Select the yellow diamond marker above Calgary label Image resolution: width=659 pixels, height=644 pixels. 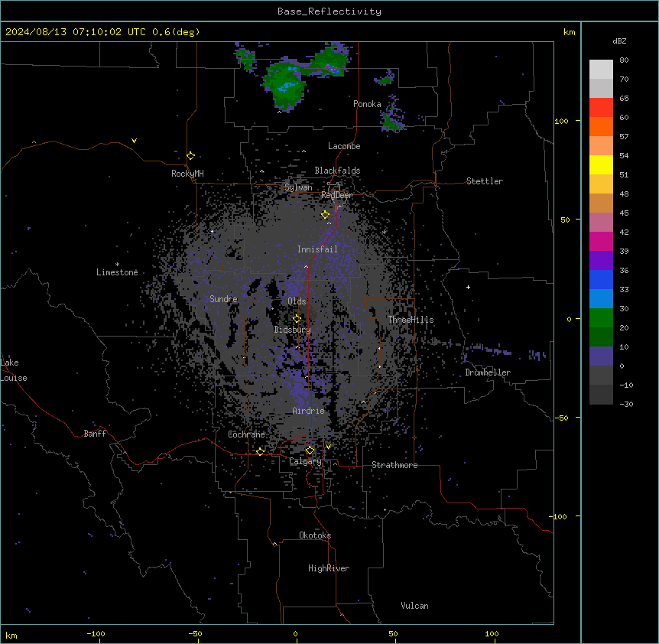click(310, 450)
